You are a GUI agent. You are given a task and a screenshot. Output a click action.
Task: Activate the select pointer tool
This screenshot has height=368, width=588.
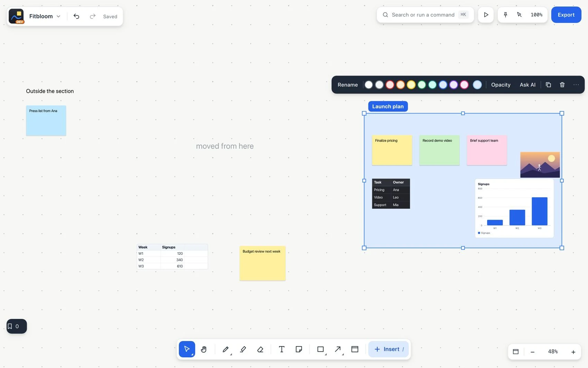(x=187, y=349)
